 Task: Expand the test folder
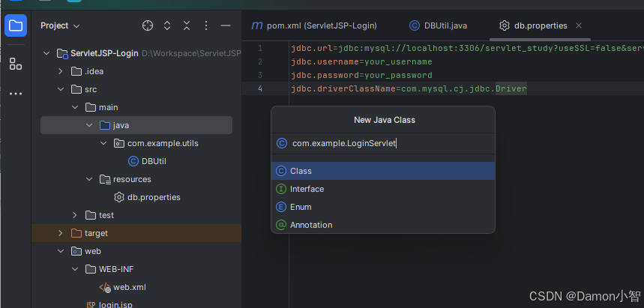point(75,215)
